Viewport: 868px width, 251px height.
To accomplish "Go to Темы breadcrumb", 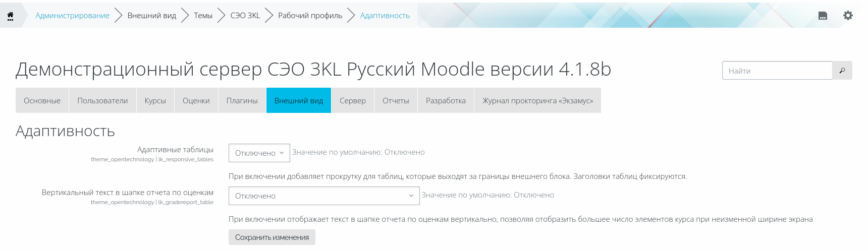I will tap(203, 16).
